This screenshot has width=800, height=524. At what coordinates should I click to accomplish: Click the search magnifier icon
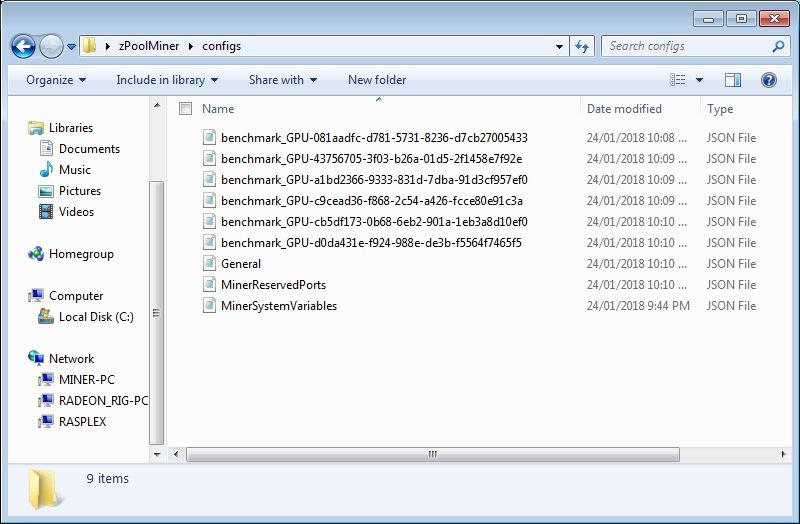click(x=778, y=46)
